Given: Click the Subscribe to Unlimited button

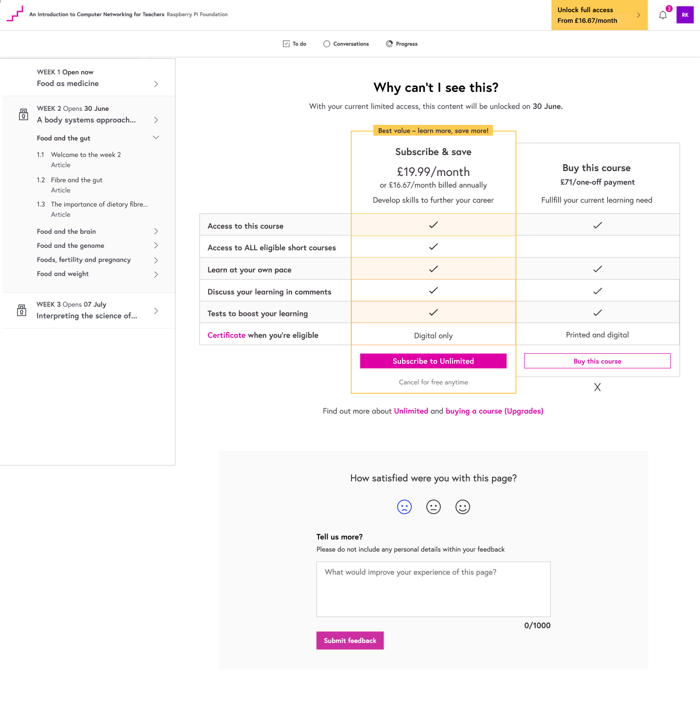Looking at the screenshot, I should 433,361.
